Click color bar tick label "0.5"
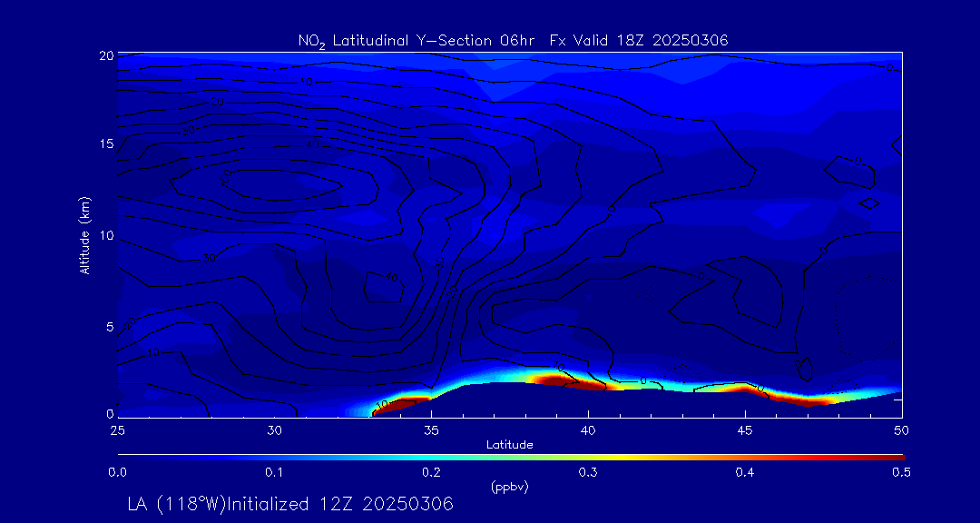 click(902, 473)
